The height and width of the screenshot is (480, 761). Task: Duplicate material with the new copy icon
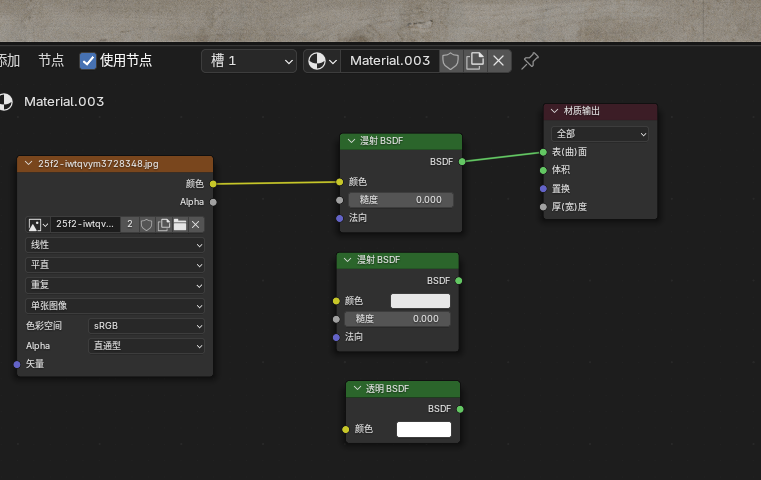coord(475,61)
